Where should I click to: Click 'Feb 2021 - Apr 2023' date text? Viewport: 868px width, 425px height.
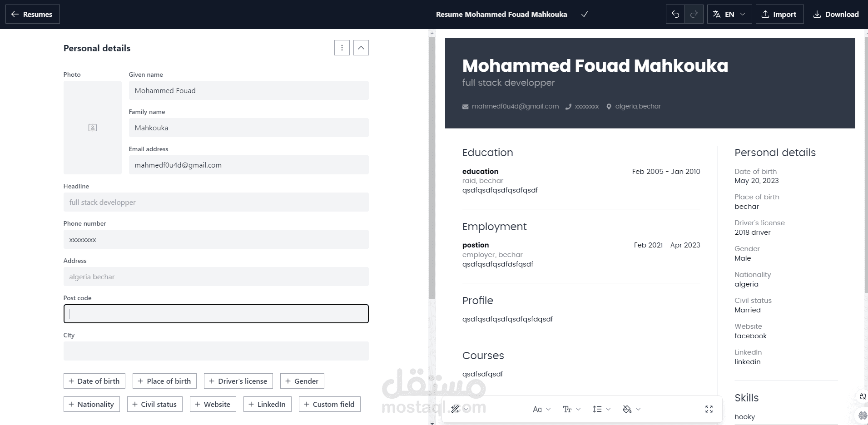point(667,245)
